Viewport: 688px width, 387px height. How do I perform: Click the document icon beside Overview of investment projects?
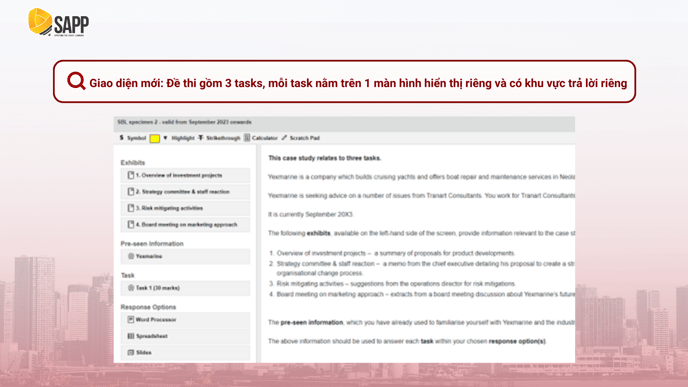pyautogui.click(x=131, y=175)
